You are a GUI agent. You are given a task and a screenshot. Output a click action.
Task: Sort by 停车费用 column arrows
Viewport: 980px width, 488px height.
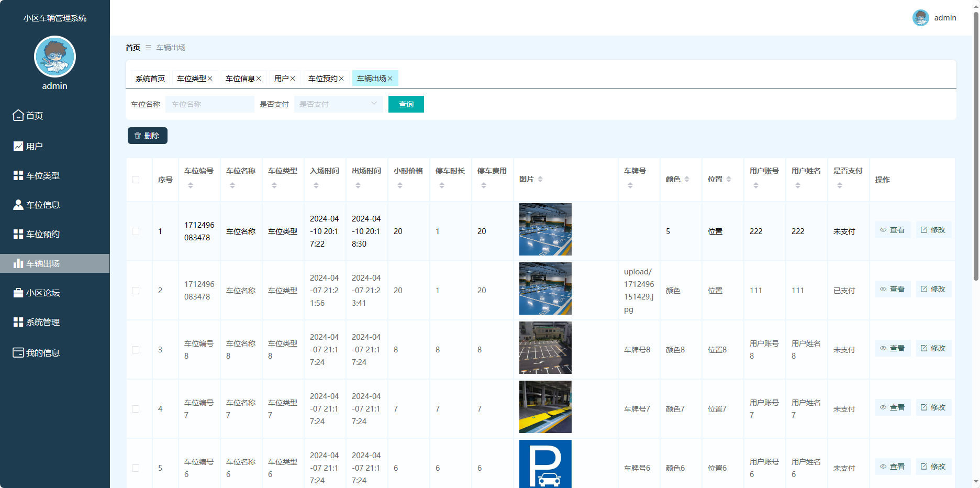click(x=484, y=185)
